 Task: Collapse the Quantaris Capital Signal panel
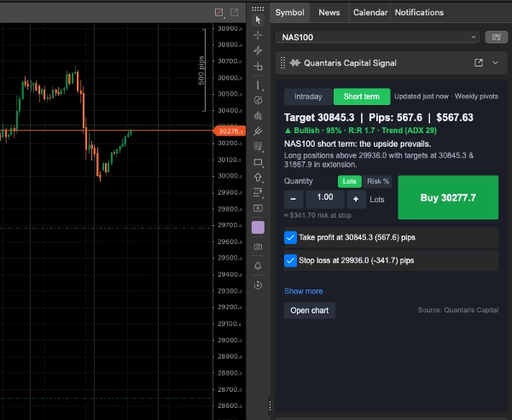(495, 62)
